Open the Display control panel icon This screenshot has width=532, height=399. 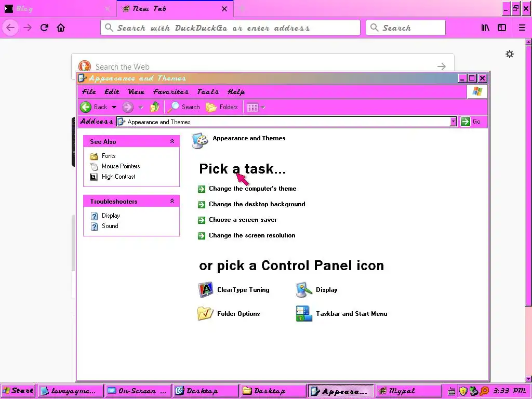[316, 290]
